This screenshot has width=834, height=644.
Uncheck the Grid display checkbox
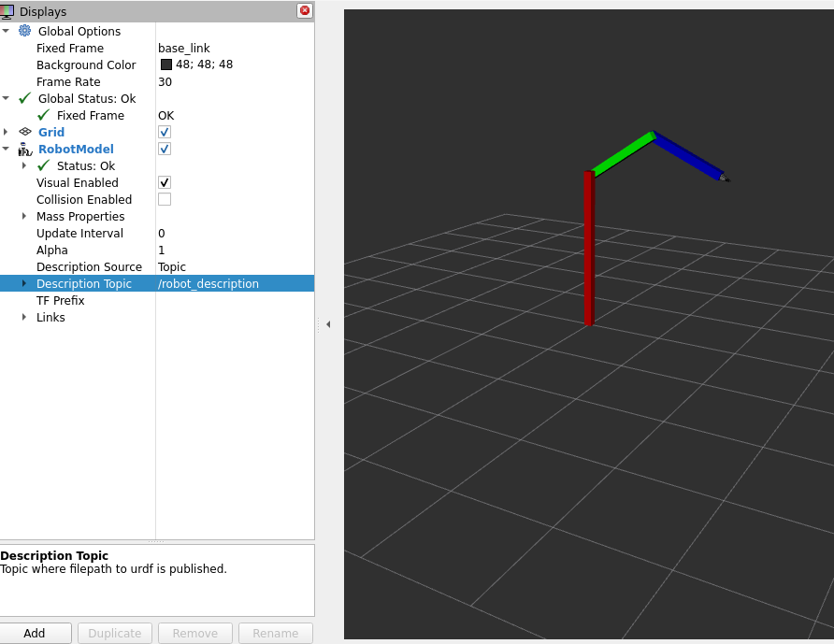pyautogui.click(x=165, y=132)
